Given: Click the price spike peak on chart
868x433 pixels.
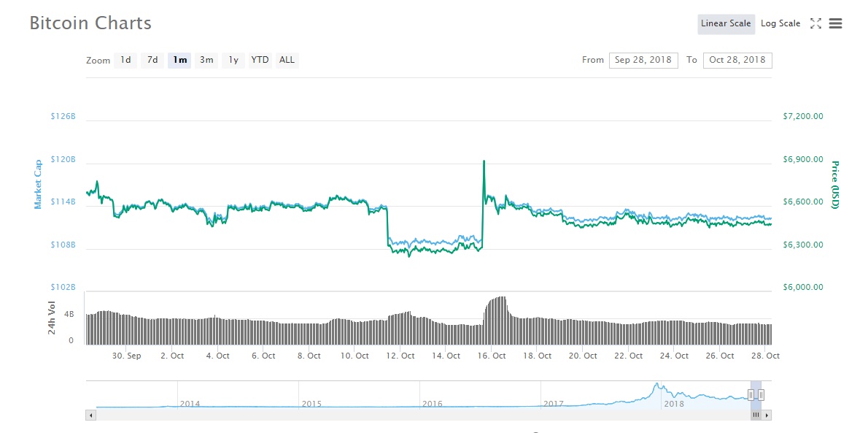Looking at the screenshot, I should click(x=484, y=161).
